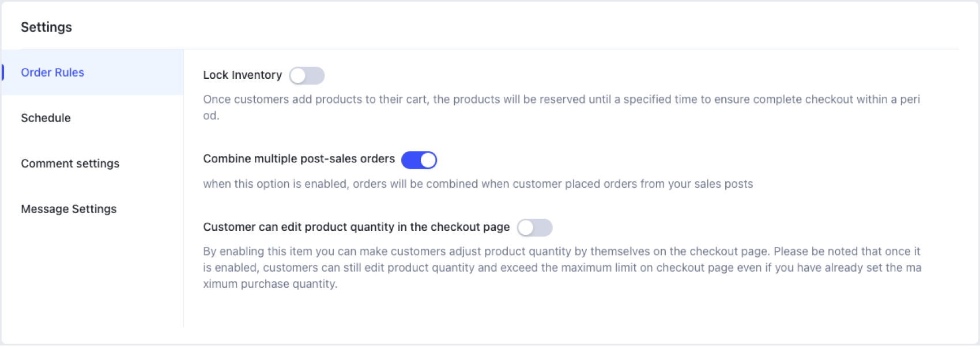Click the Combine multiple post-sales orders label
980x346 pixels.
click(x=299, y=159)
